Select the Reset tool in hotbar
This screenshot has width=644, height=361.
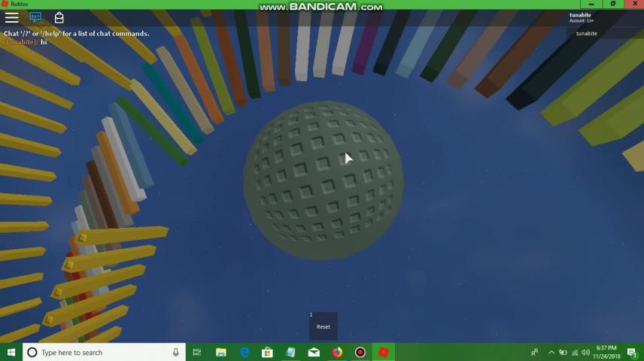point(324,326)
